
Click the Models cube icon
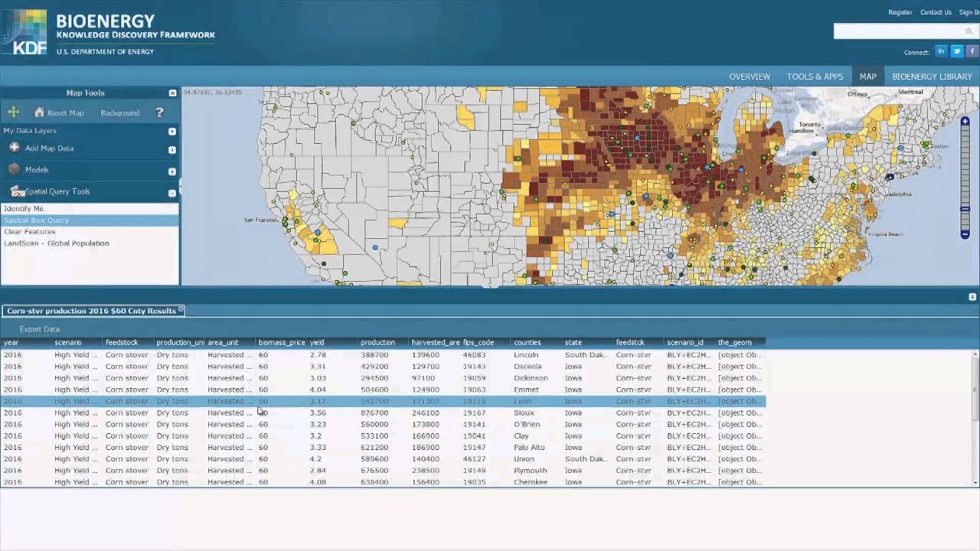coord(14,169)
